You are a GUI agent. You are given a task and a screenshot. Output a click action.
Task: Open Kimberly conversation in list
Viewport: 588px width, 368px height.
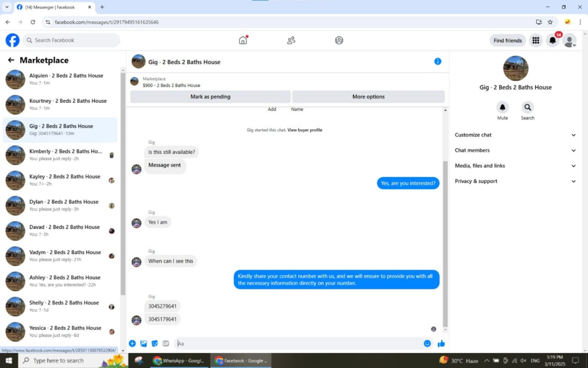click(x=60, y=155)
